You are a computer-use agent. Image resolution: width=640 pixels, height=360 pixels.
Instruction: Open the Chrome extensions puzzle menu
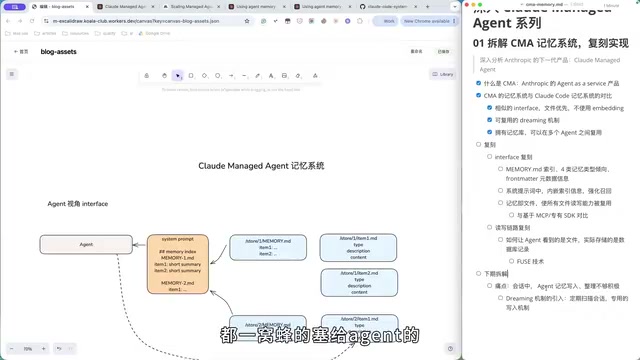pyautogui.click(x=360, y=21)
